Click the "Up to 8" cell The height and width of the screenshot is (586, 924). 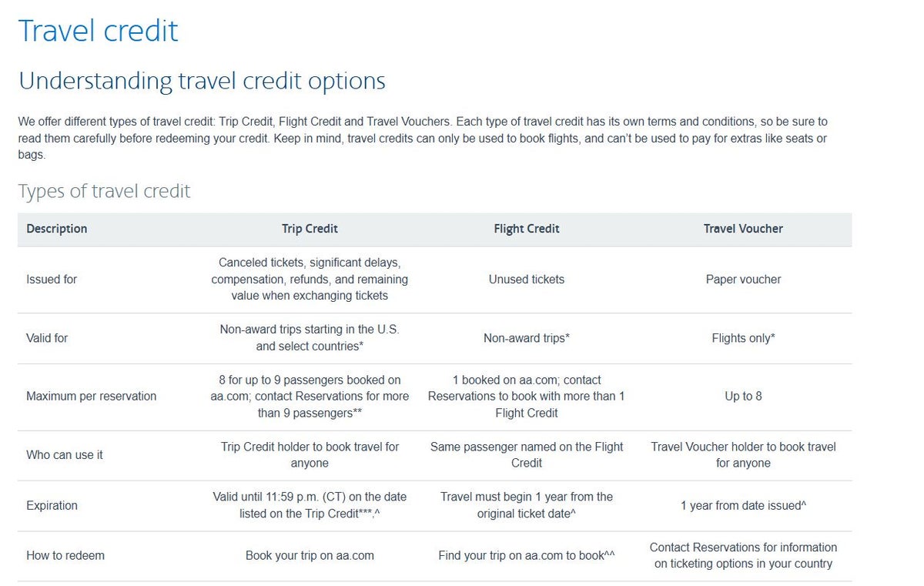click(x=743, y=397)
